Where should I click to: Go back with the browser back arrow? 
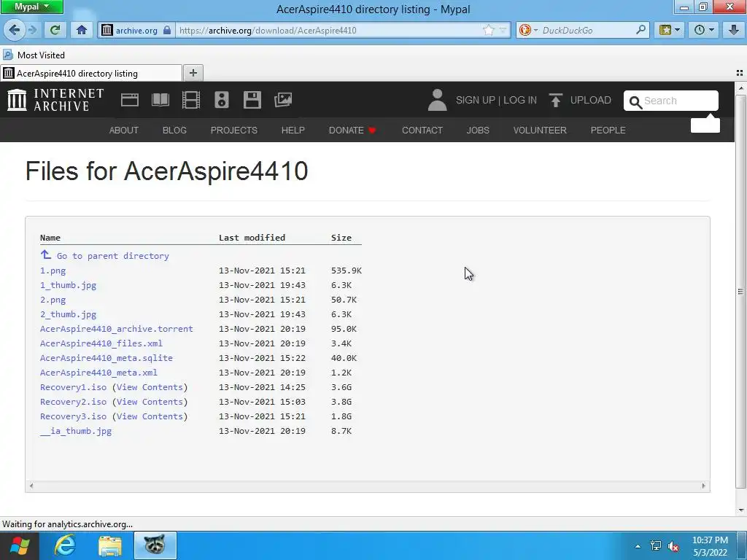(x=14, y=30)
